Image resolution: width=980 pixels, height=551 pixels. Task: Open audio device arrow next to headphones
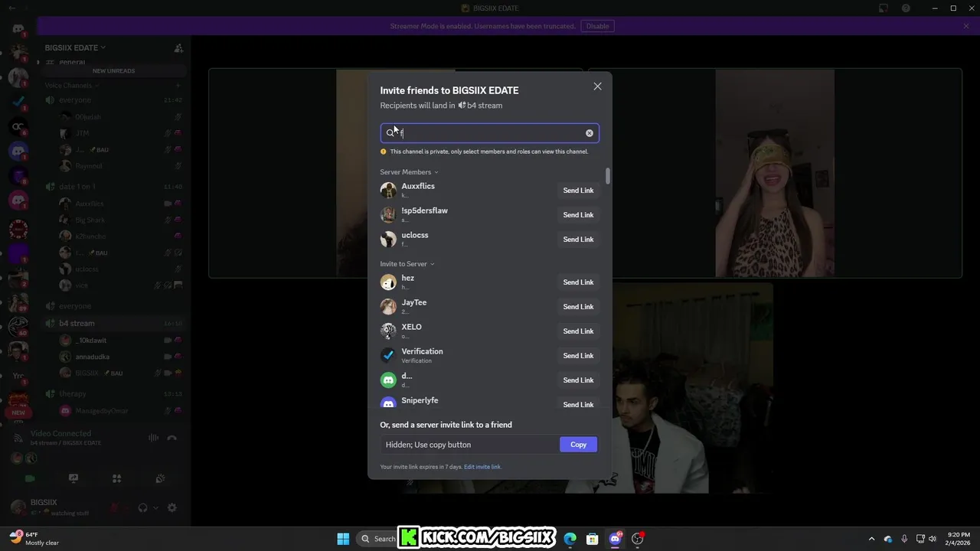tap(155, 507)
